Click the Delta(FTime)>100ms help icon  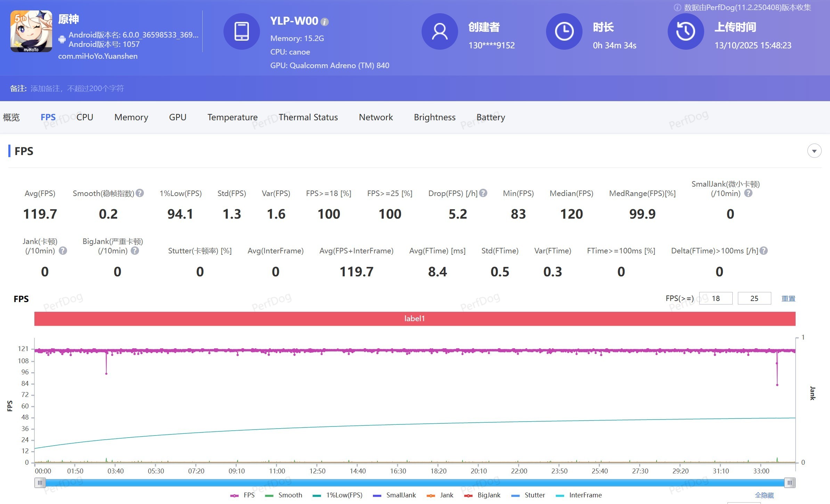[764, 251]
